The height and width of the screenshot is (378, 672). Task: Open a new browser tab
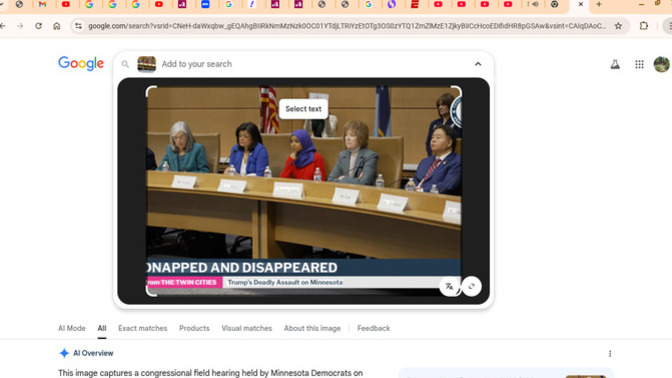599,4
